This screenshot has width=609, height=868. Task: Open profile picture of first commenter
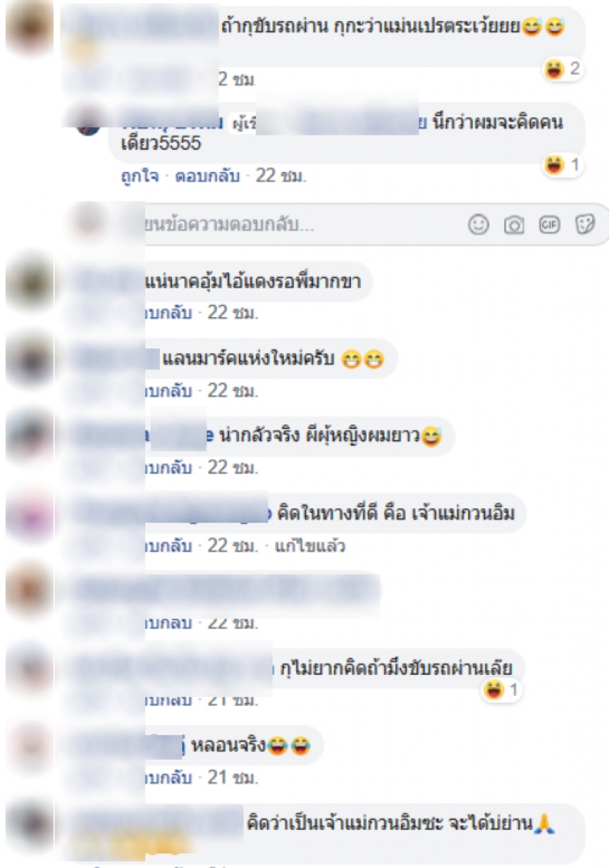[x=30, y=27]
